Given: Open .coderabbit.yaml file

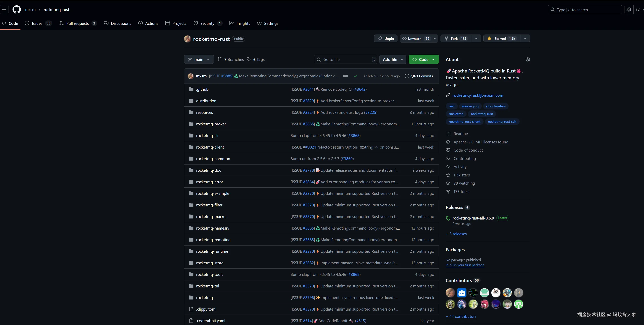Looking at the screenshot, I should coord(210,320).
